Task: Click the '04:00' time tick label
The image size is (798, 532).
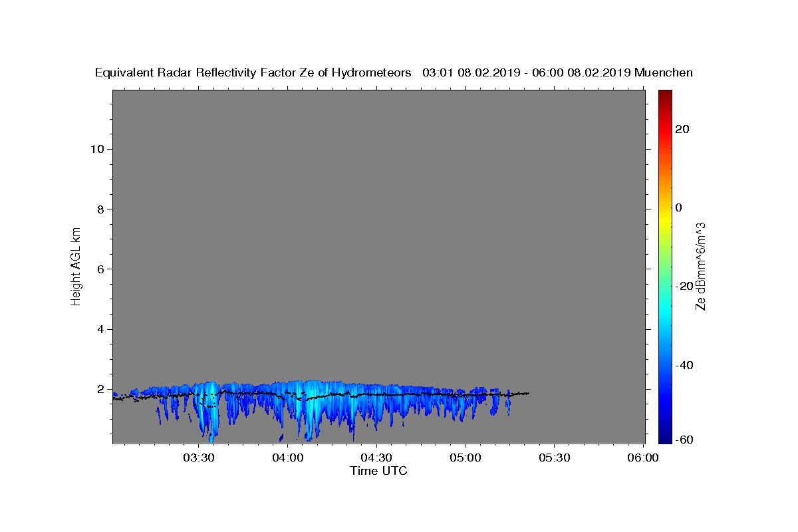Action: click(289, 458)
